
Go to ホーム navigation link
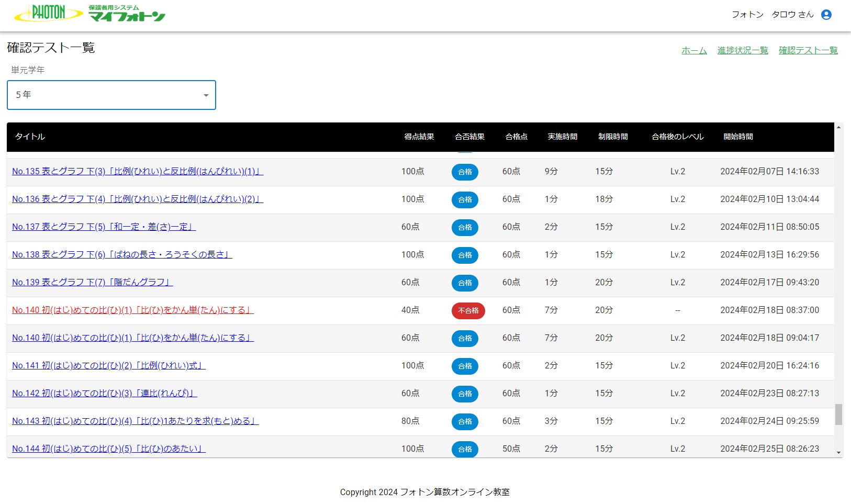click(694, 50)
